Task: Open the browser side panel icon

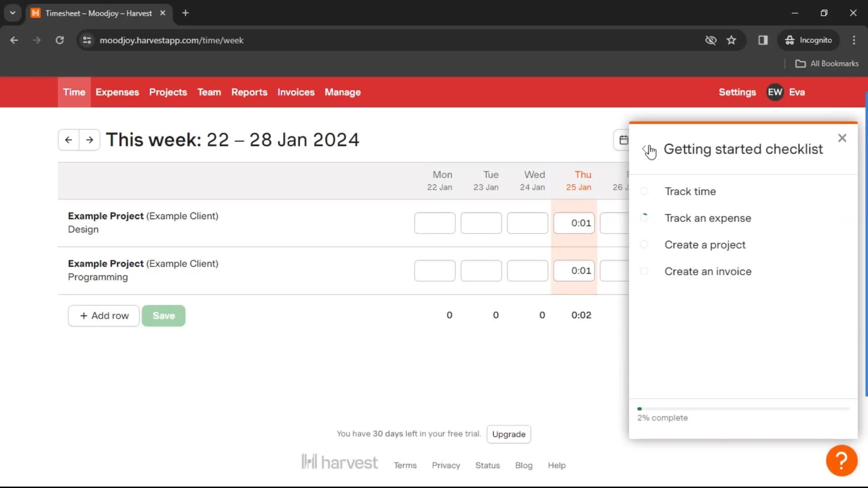Action: [x=763, y=40]
